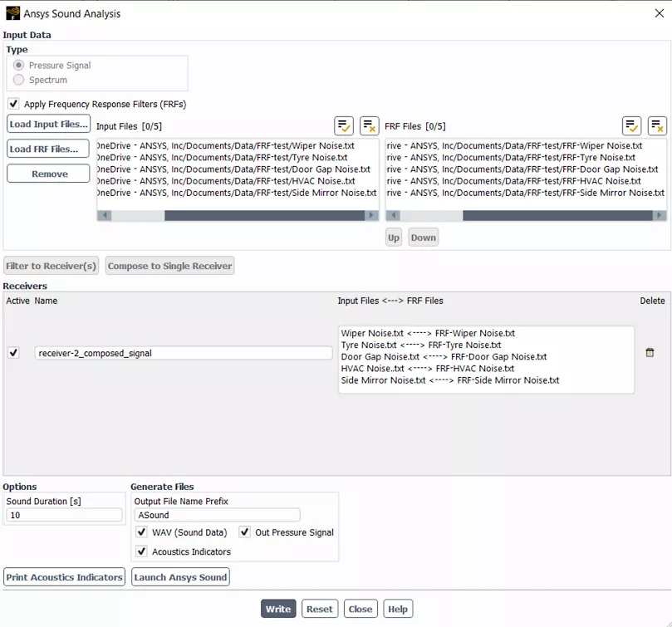Select FRF-Side Mirror Noise.txt in FRF Files list
Image resolution: width=672 pixels, height=627 pixels.
526,193
